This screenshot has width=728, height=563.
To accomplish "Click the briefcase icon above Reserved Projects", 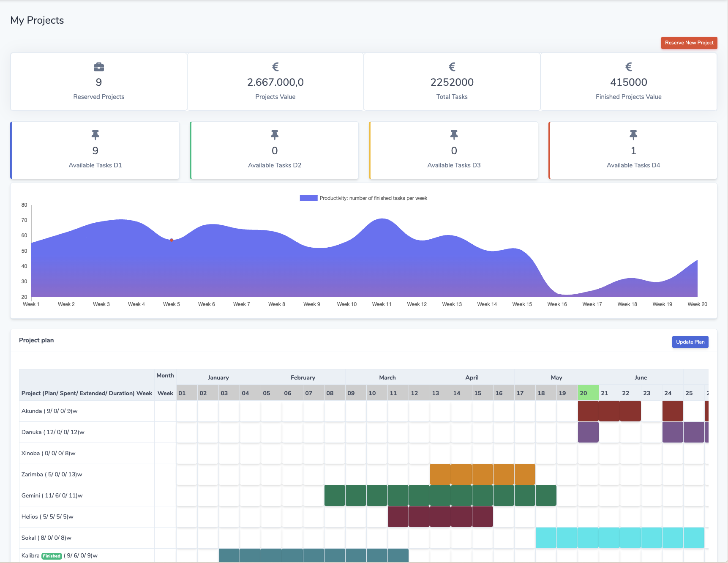I will (x=99, y=67).
